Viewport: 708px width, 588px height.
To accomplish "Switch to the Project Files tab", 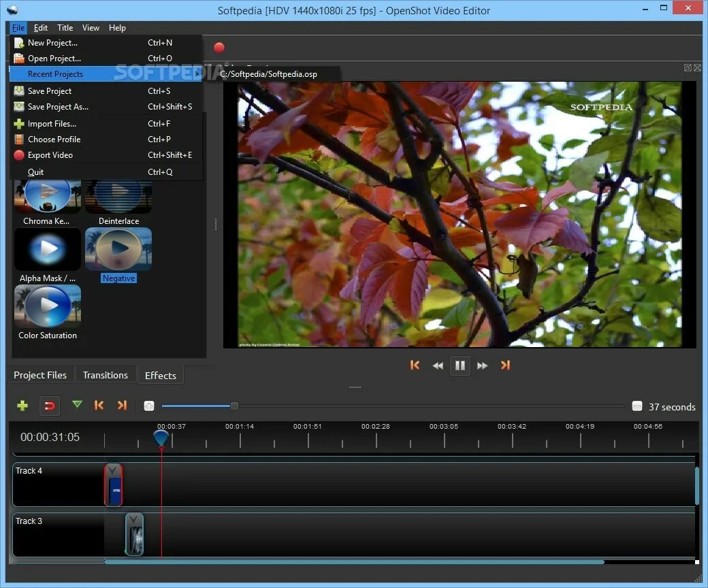I will point(40,375).
